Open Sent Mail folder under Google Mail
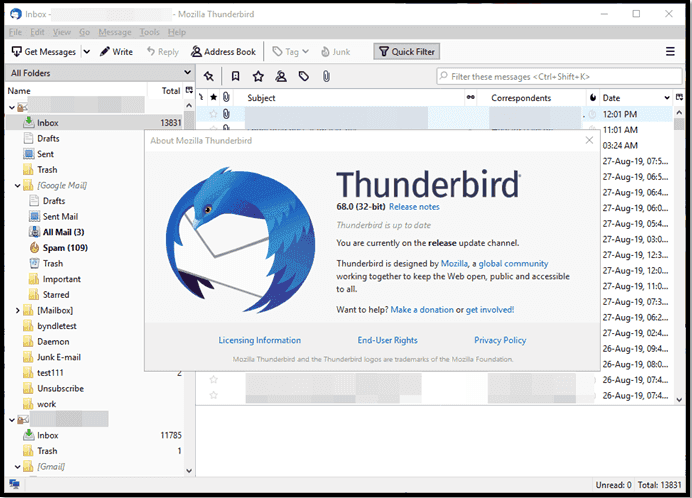The width and height of the screenshot is (692, 498). point(60,216)
